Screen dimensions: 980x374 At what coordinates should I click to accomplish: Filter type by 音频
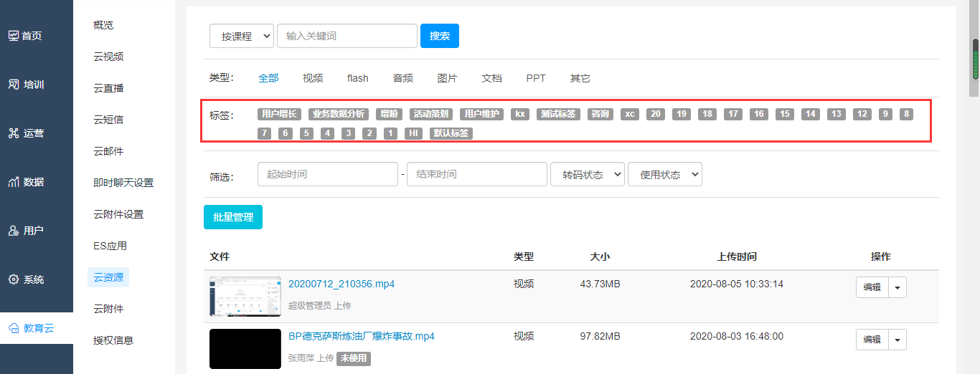(402, 78)
